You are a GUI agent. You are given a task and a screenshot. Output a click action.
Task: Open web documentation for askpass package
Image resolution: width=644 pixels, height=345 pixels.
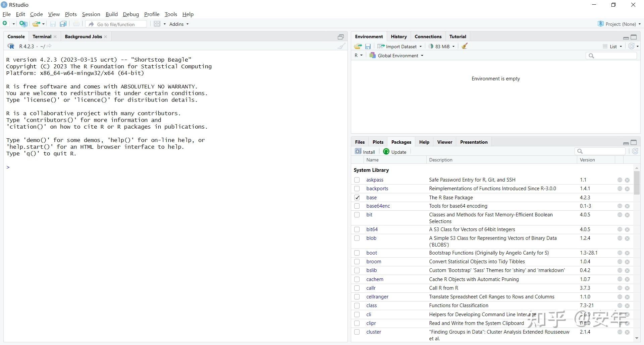(620, 180)
